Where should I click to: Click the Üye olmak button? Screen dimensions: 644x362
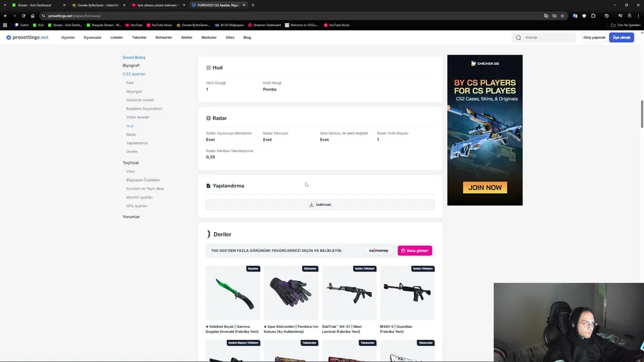(x=621, y=38)
